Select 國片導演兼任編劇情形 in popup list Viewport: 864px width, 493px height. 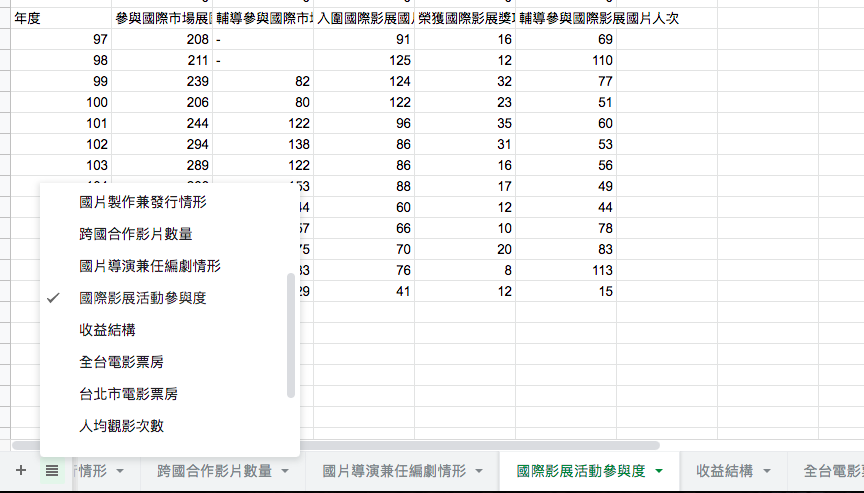click(x=150, y=266)
